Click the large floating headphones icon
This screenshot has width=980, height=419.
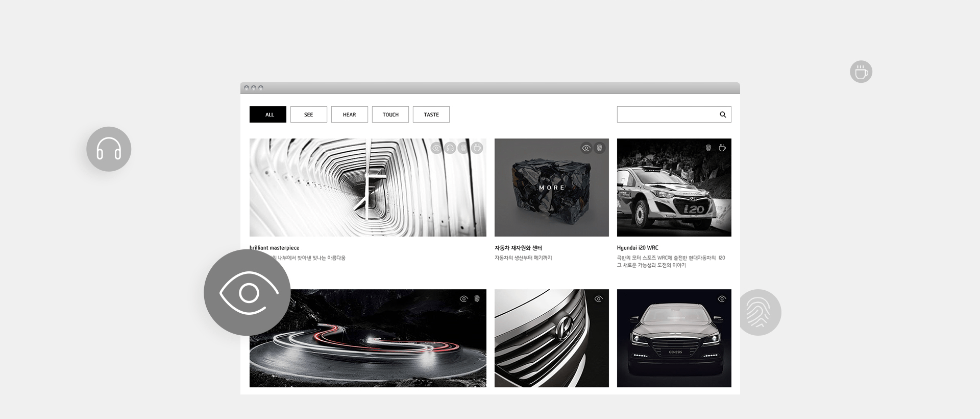click(x=109, y=149)
